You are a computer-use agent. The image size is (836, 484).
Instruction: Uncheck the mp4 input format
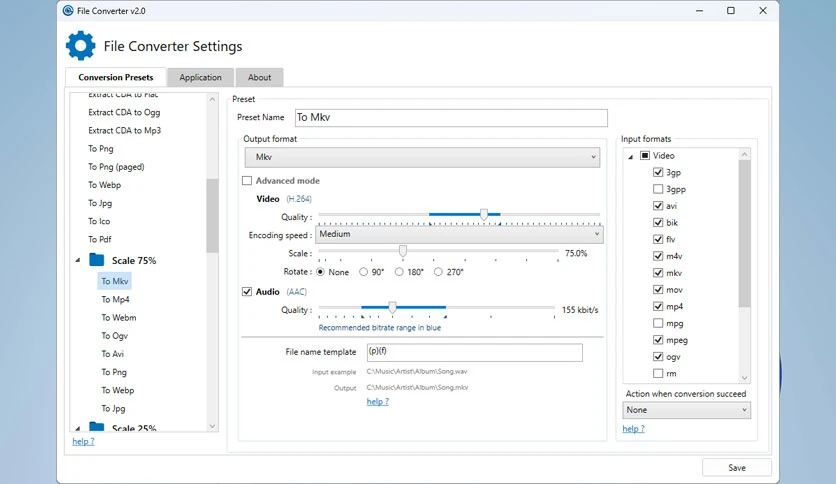pyautogui.click(x=658, y=306)
